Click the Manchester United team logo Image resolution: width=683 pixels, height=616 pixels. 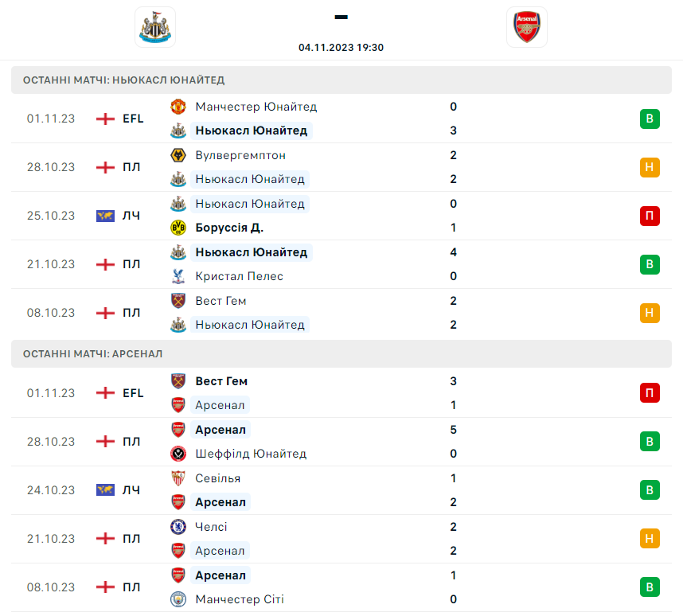click(178, 107)
